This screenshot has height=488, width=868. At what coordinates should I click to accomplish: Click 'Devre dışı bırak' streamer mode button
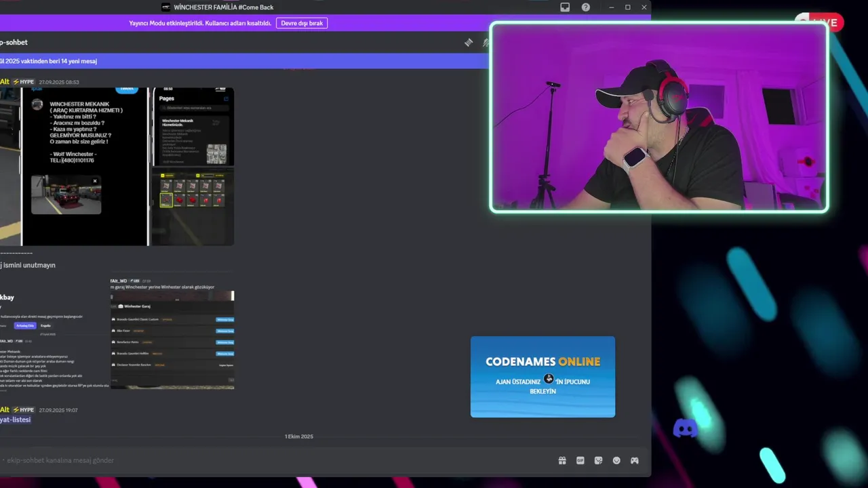tap(302, 23)
